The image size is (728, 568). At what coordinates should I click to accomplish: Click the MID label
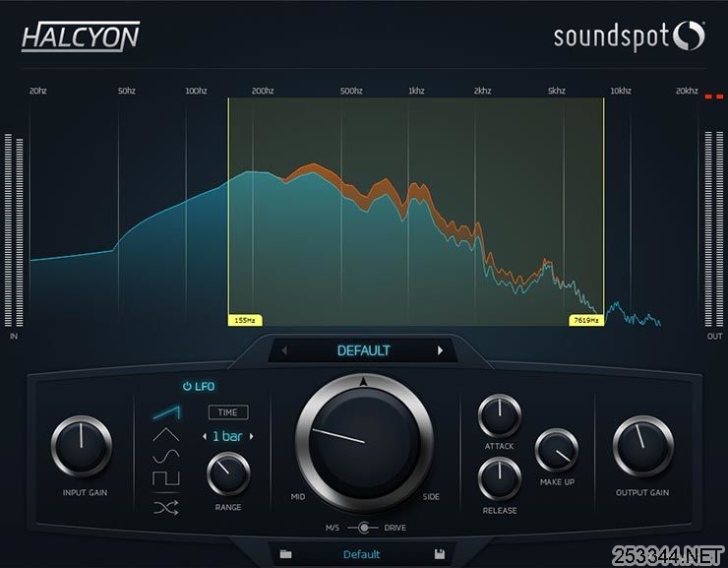coord(298,496)
